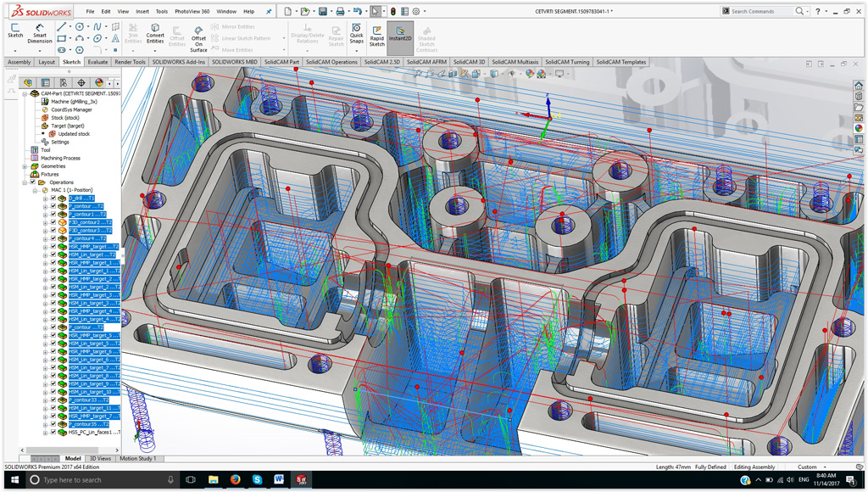
Task: Switch to the Evaluate tab
Action: click(97, 62)
